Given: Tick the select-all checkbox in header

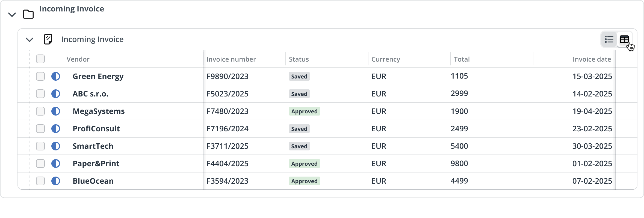Looking at the screenshot, I should pyautogui.click(x=40, y=59).
